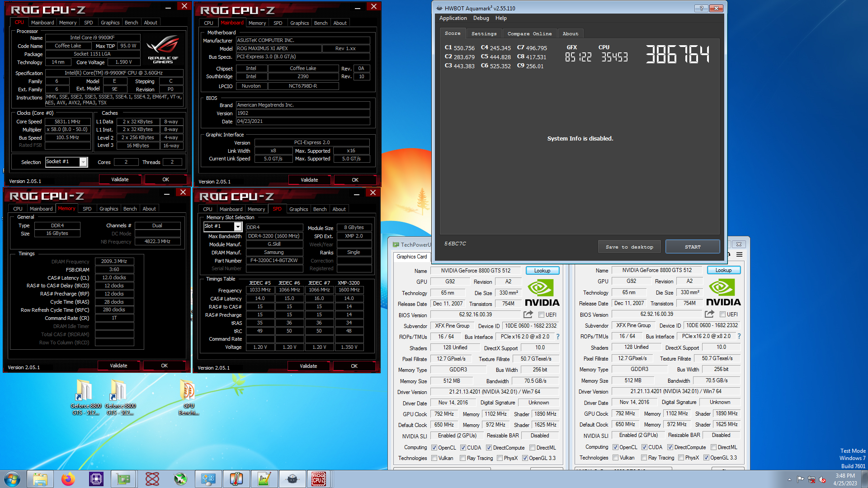Click the muted speaker volume tray icon
The width and height of the screenshot is (868, 488).
[822, 479]
